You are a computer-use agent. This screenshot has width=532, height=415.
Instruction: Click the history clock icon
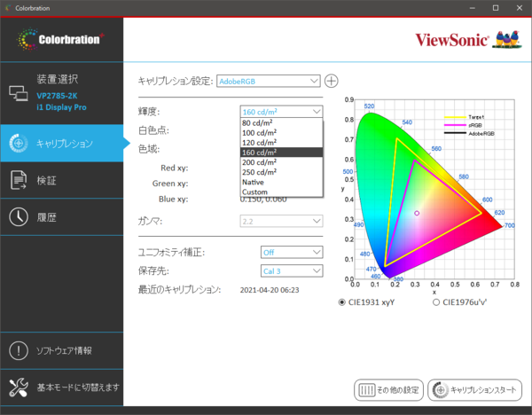tap(19, 217)
